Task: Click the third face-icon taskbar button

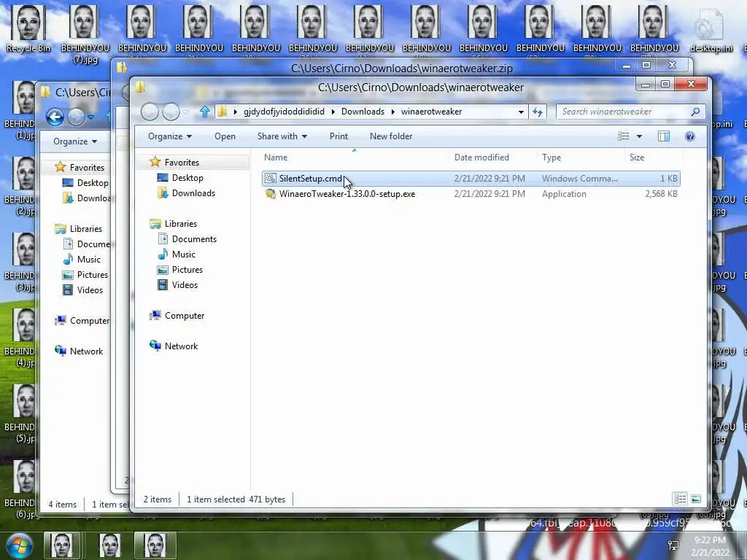Action: (155, 545)
